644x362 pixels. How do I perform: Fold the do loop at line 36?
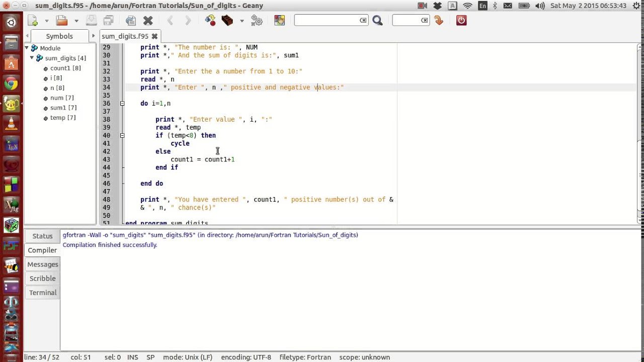(x=122, y=104)
